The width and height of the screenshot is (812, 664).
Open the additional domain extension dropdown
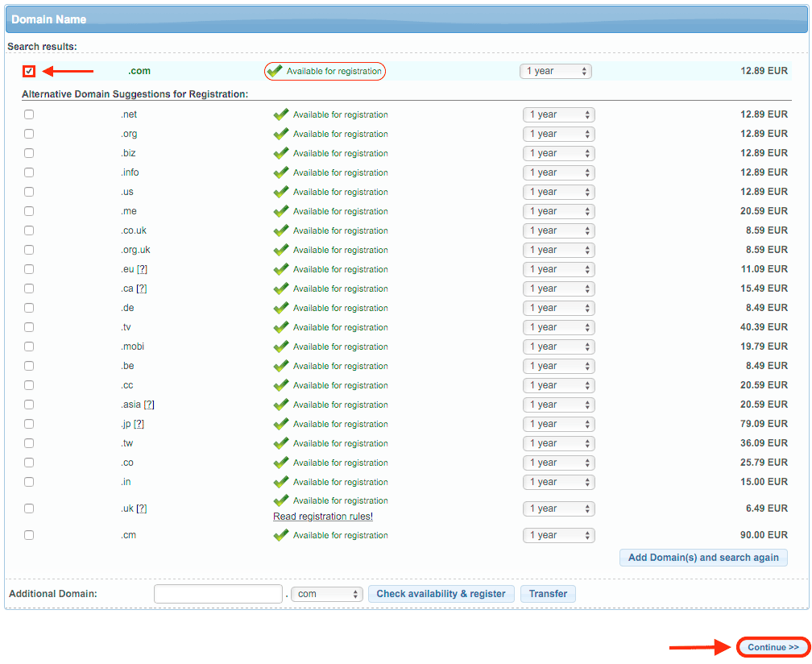327,594
